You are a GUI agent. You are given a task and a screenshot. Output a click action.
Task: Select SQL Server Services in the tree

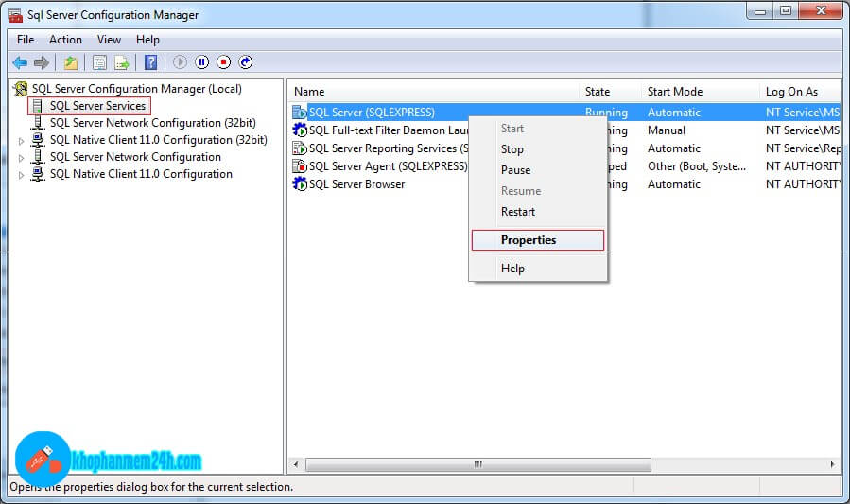point(97,106)
